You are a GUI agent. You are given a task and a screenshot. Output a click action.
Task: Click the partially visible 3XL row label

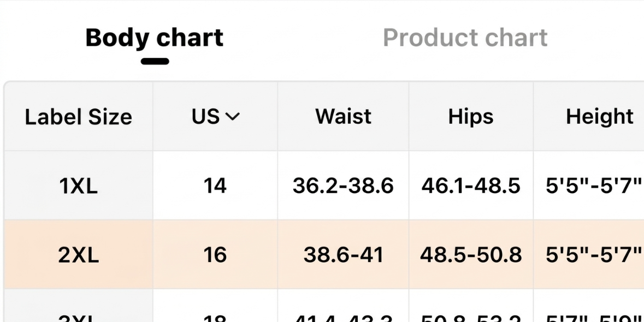[x=79, y=318]
